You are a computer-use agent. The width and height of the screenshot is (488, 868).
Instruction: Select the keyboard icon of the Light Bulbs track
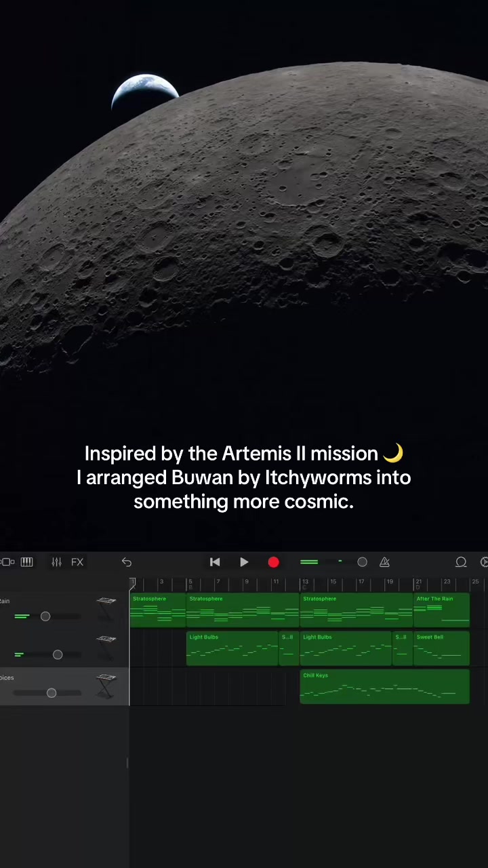pos(106,648)
